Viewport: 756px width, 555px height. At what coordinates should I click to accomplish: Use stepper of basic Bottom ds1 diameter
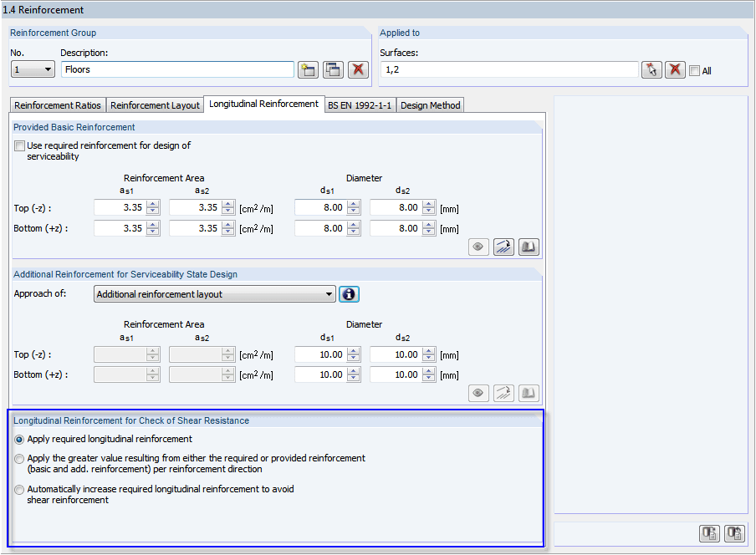click(x=354, y=228)
